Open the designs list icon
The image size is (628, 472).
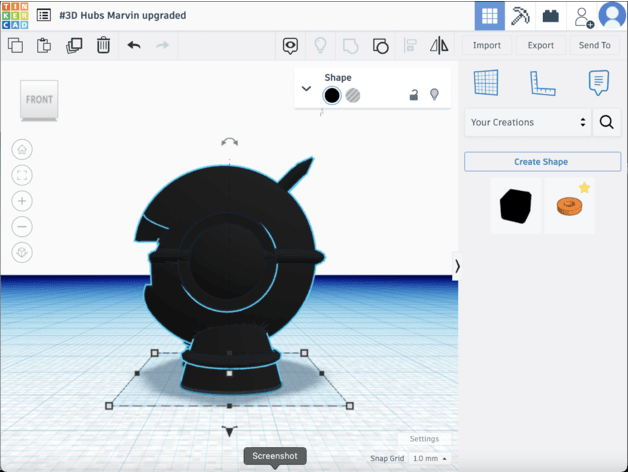coord(44,15)
